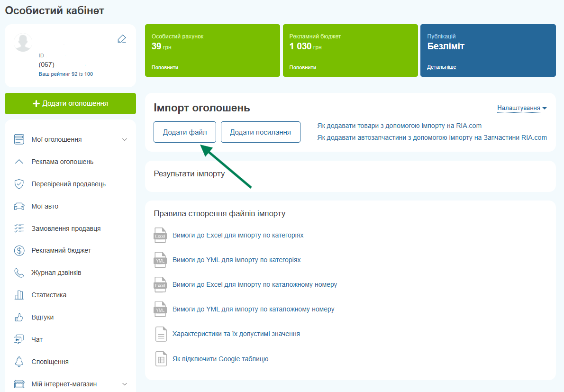Screen dimensions: 564x392
Task: Open the Налаштування dropdown
Action: (522, 108)
